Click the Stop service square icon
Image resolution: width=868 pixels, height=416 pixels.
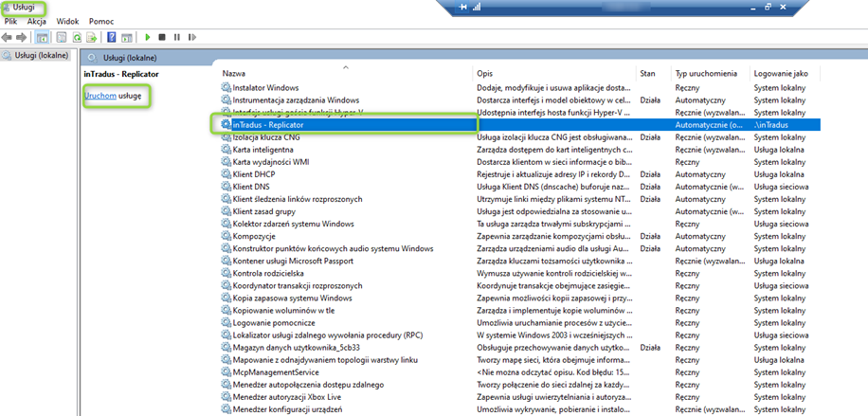[x=162, y=37]
